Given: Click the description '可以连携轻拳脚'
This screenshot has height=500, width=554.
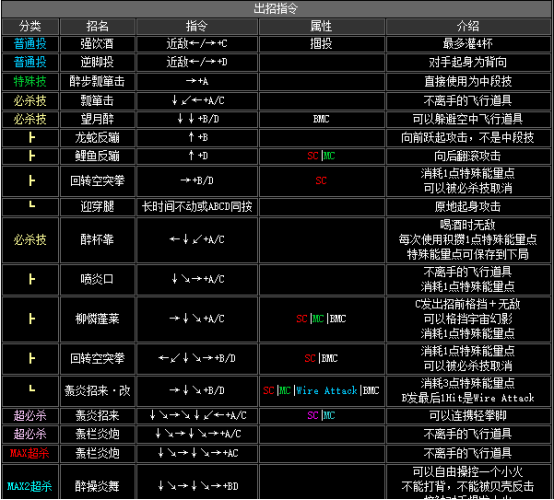Looking at the screenshot, I should (x=468, y=416).
